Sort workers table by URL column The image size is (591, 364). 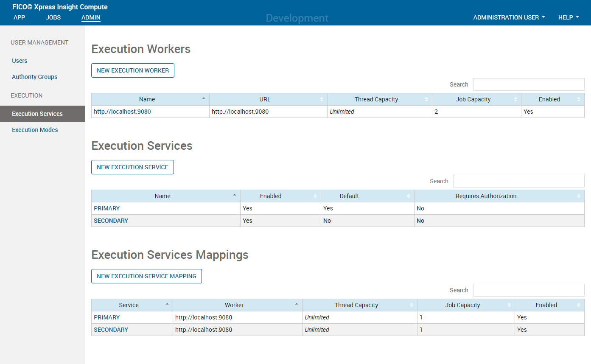pos(268,99)
